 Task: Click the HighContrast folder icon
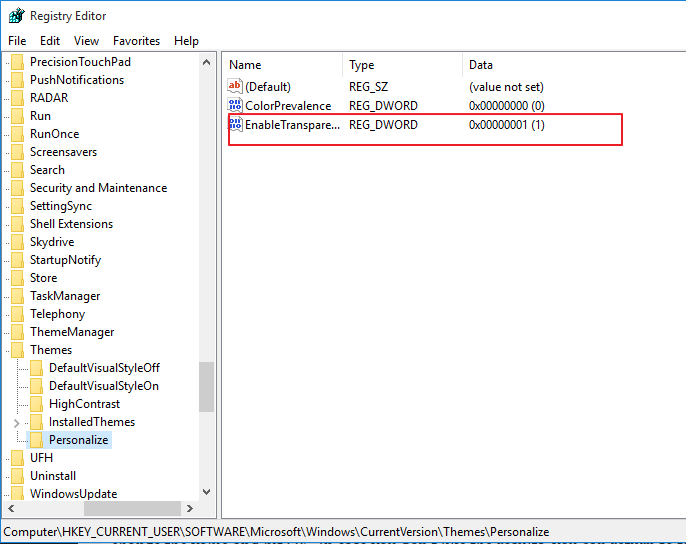36,404
